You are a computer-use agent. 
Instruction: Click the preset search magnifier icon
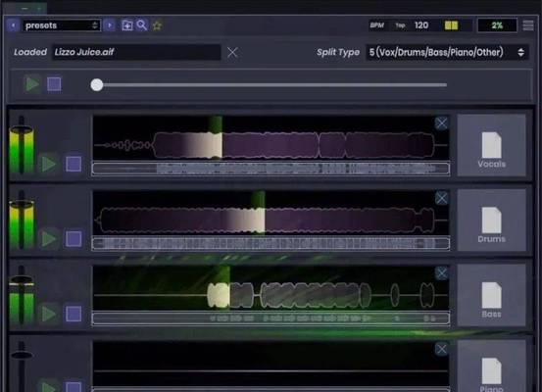pos(142,24)
